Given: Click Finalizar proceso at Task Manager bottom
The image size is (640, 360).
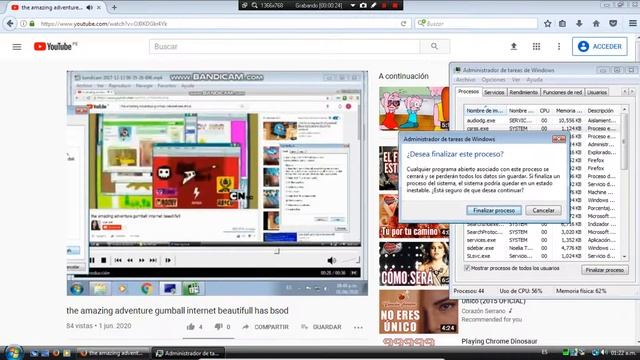Looking at the screenshot, I should (604, 270).
